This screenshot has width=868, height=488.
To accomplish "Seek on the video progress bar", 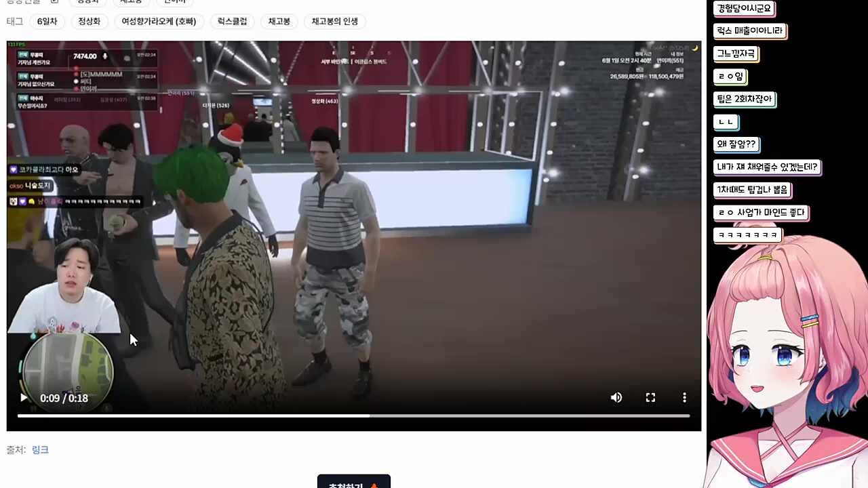I will click(x=353, y=415).
